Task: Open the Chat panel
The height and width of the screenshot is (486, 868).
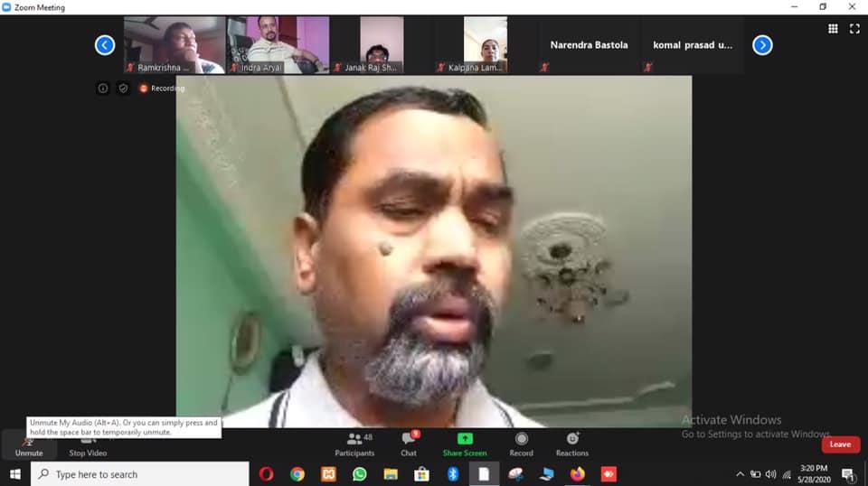Action: tap(409, 443)
